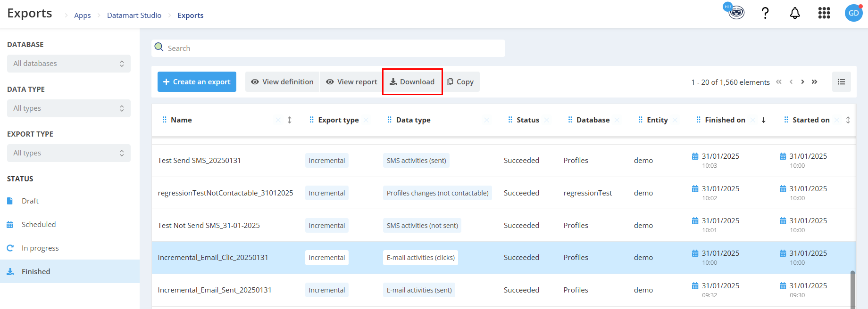
Task: Sort by Finished on arrow
Action: tap(763, 120)
